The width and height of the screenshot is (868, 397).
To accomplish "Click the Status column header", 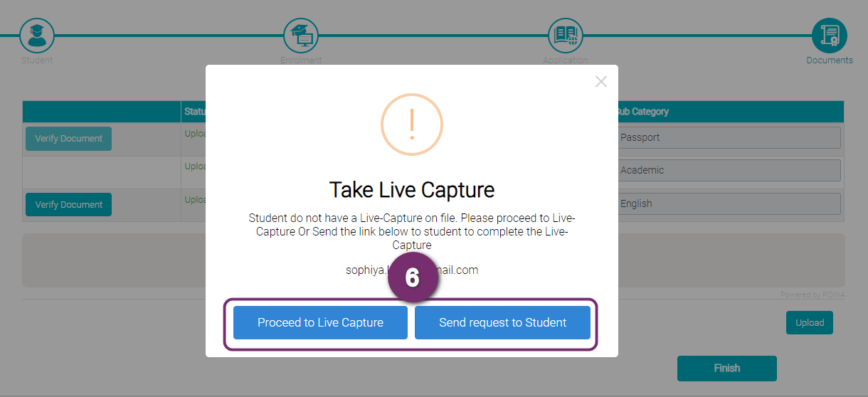I will [195, 112].
